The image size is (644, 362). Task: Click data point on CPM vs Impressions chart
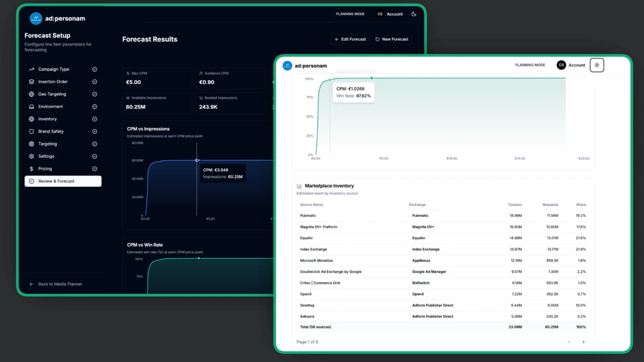[x=198, y=160]
